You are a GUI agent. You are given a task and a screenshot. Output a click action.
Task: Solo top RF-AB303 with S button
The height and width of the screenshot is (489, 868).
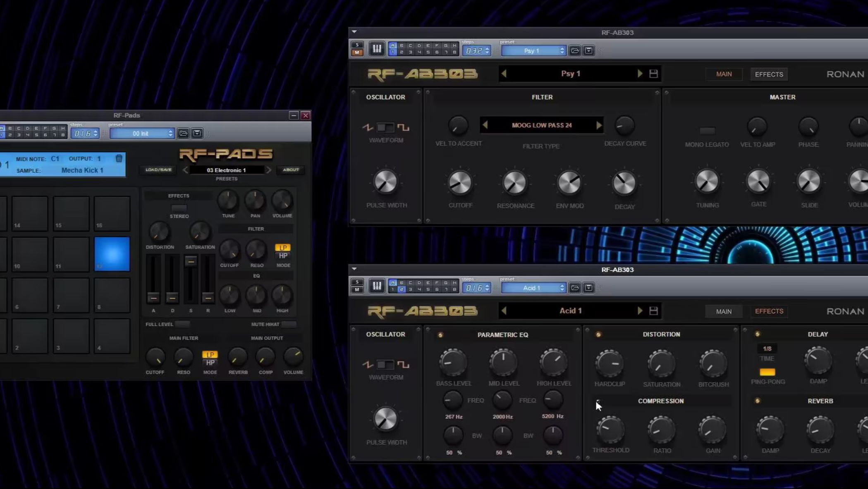coord(357,45)
